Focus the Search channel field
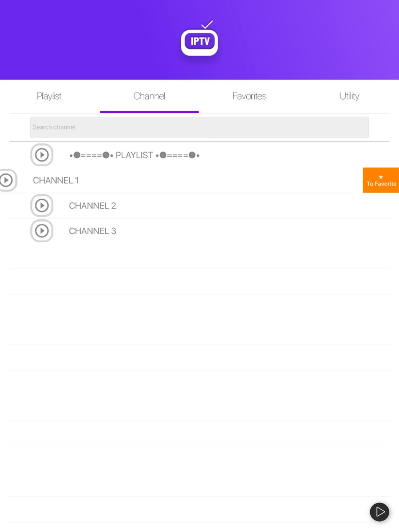Screen dimensions: 399x532 (199, 127)
